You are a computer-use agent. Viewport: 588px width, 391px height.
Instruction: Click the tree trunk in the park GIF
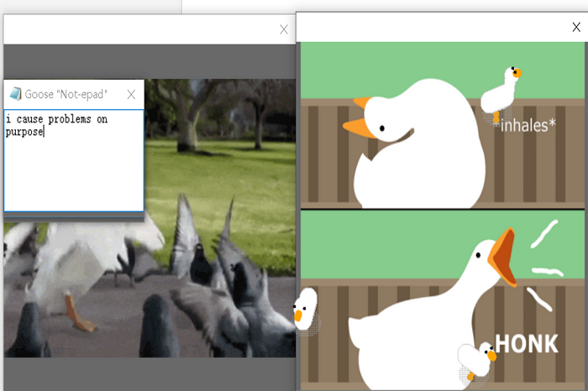tap(186, 126)
